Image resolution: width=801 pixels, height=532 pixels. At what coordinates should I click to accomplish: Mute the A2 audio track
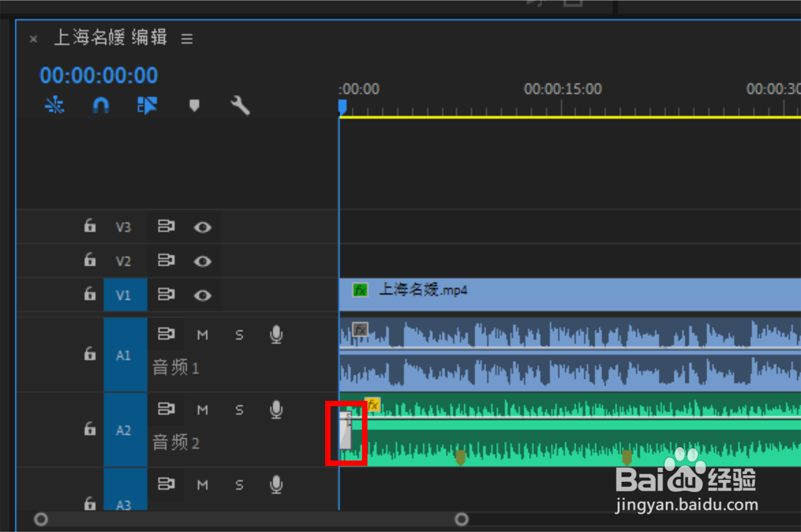(203, 410)
